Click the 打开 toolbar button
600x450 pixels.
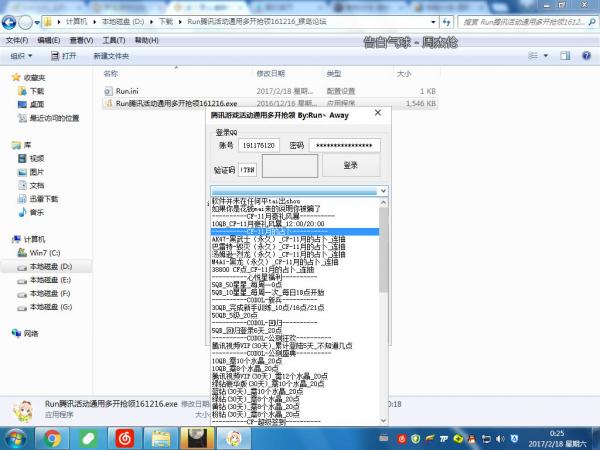[x=64, y=56]
